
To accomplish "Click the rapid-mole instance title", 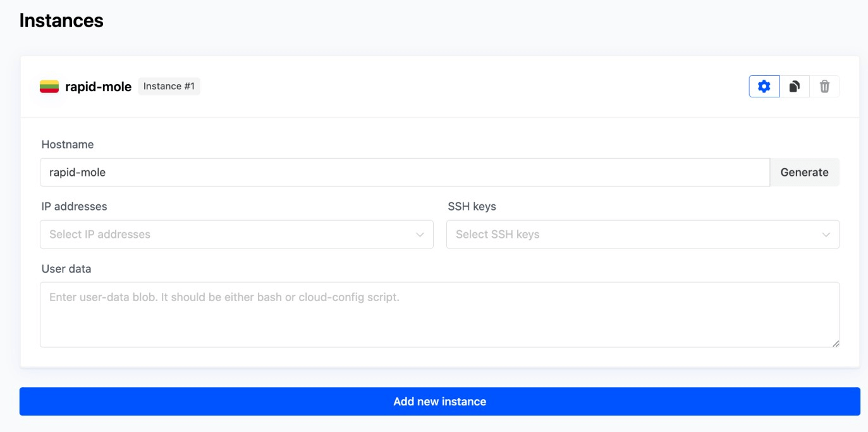I will [98, 87].
